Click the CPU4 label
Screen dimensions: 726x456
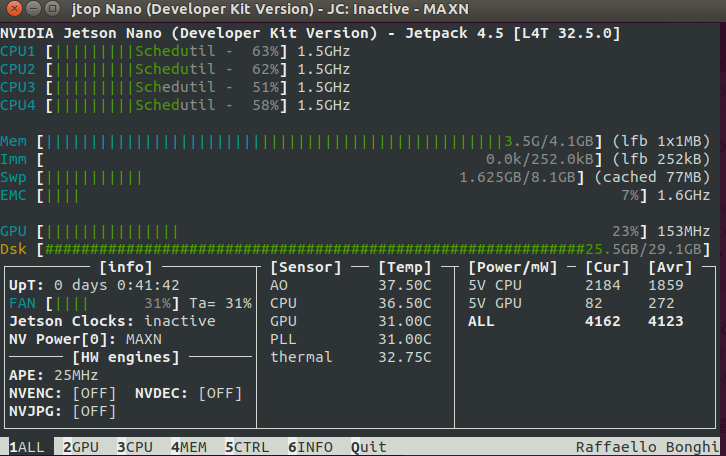pos(18,106)
